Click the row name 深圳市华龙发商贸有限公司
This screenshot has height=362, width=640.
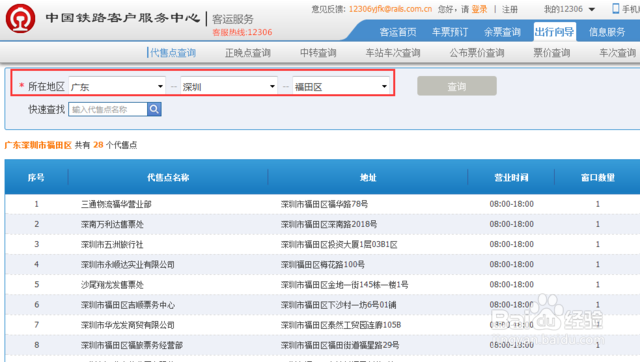[128, 325]
